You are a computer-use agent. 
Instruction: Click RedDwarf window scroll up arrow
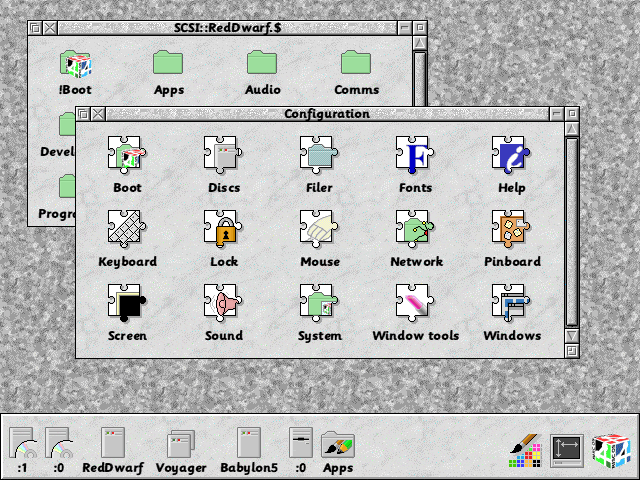(420, 43)
